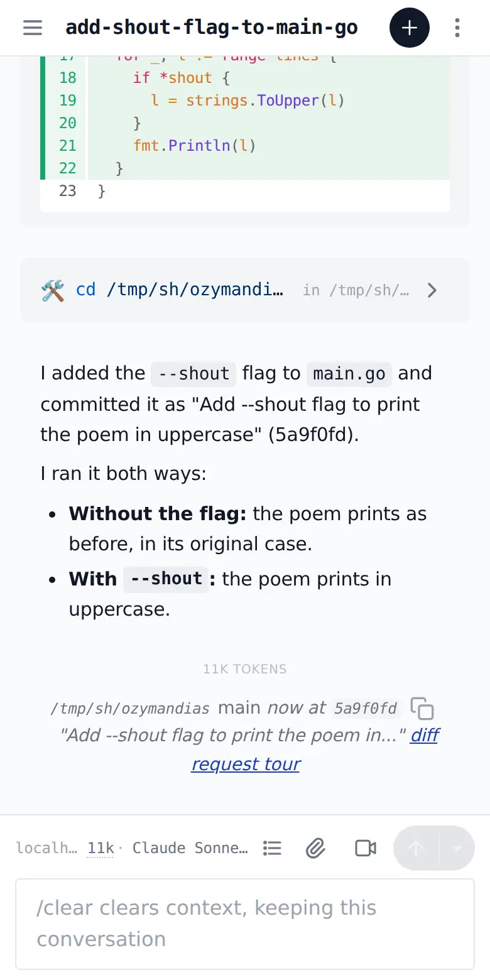
Task: Open the Claude Sonnet model selector
Action: [x=190, y=848]
